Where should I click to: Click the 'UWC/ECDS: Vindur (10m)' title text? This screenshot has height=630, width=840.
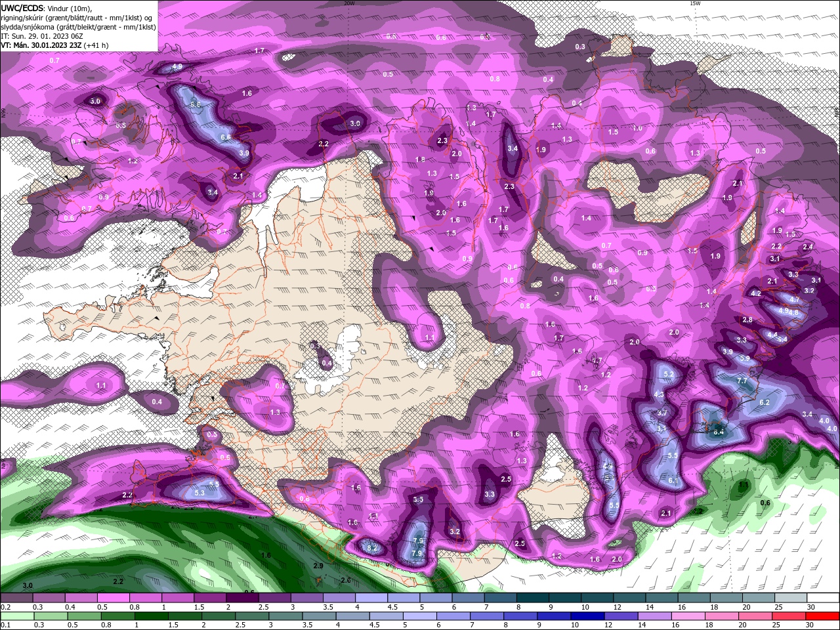point(47,8)
